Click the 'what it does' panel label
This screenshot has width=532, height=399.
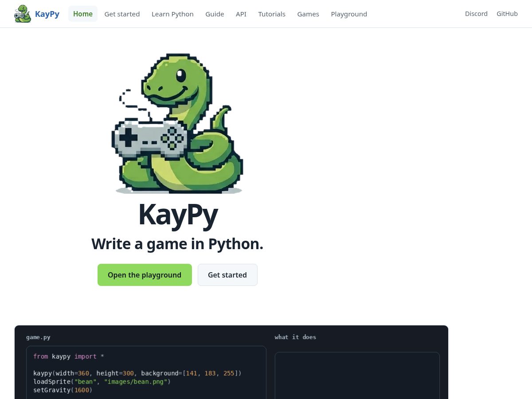coord(295,337)
